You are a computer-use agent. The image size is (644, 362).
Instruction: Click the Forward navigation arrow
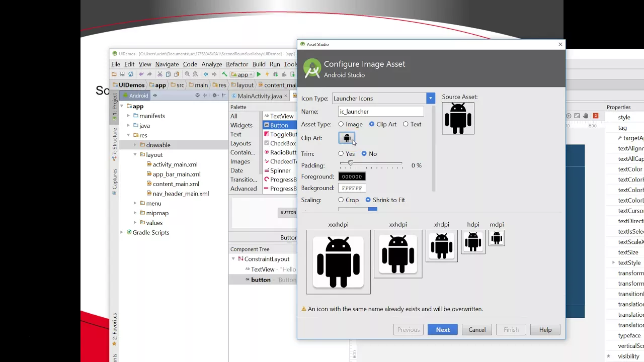tap(214, 74)
